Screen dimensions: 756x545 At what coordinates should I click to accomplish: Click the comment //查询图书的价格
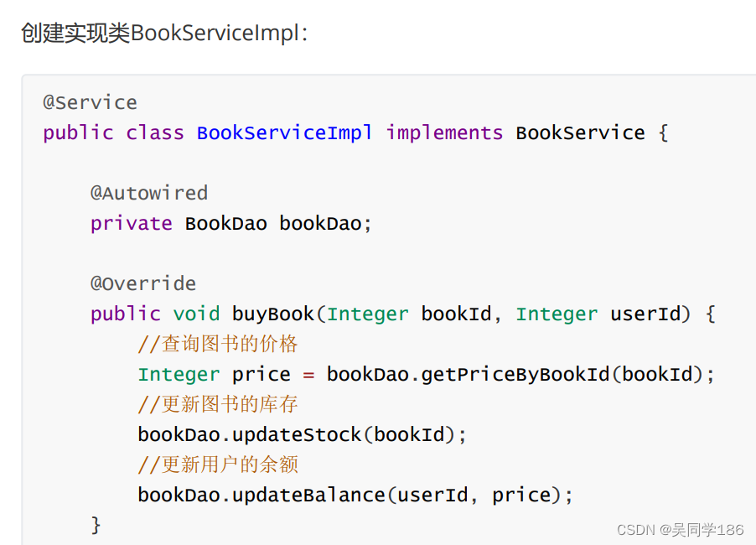pos(218,344)
